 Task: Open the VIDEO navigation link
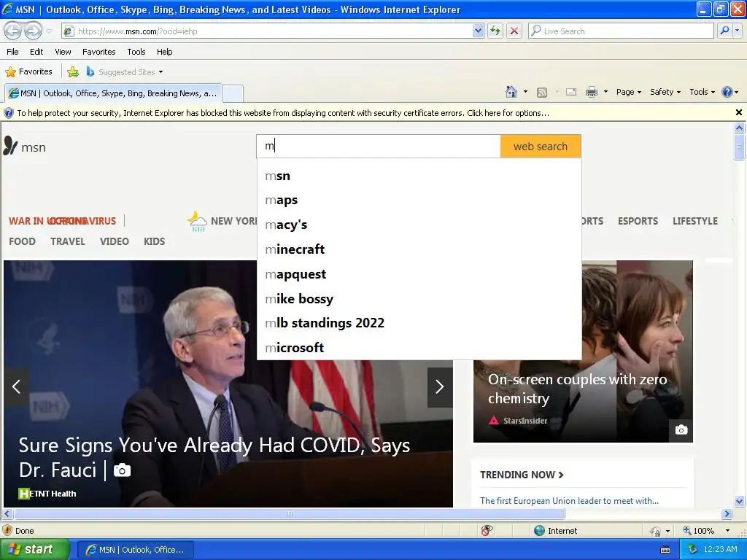point(115,241)
